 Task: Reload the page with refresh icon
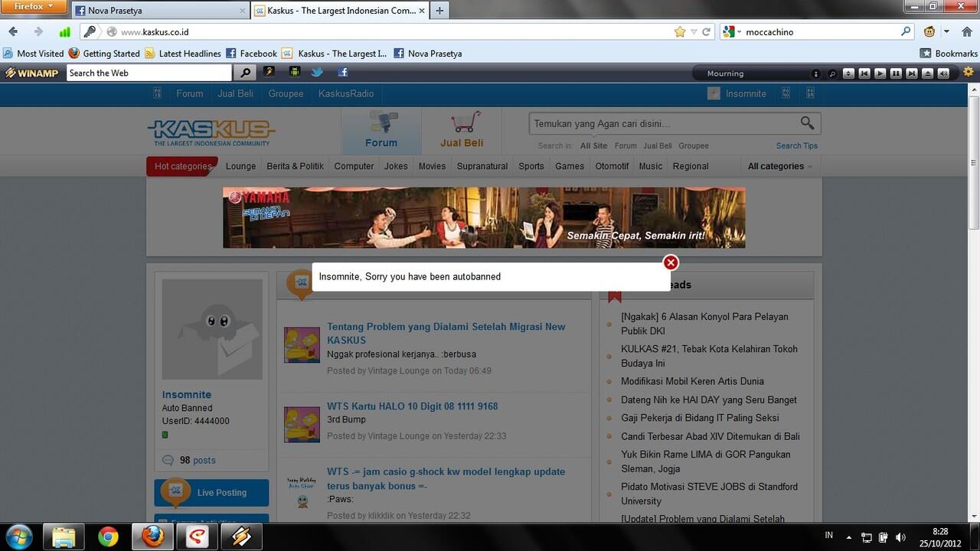[x=707, y=32]
